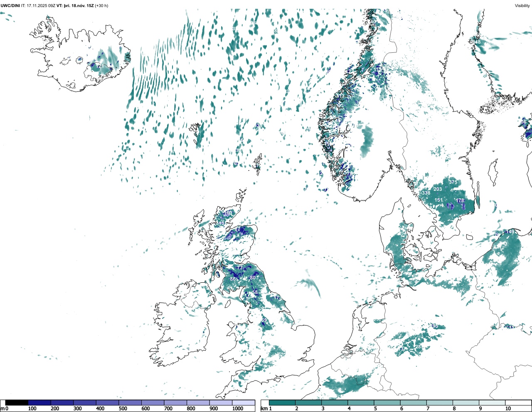This screenshot has height=412, width=532.
Task: Select the pale lavender swatch labeled 1000
Action: (x=243, y=402)
